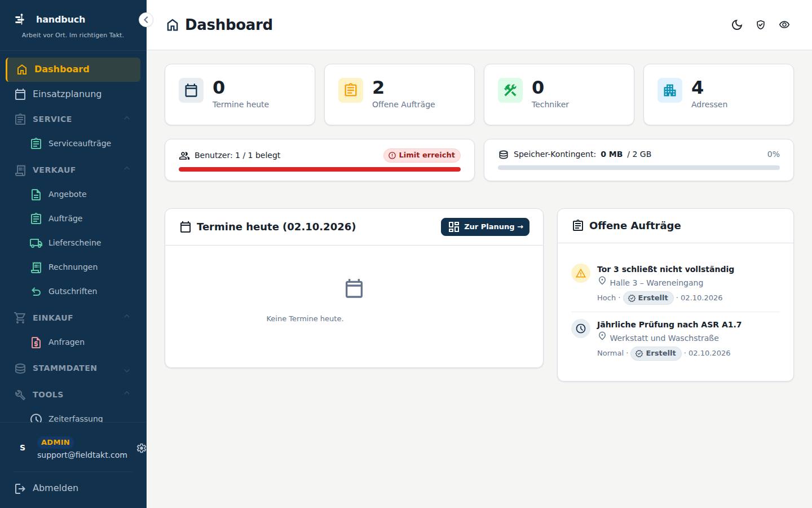Click the eye visibility icon in header

tap(784, 25)
